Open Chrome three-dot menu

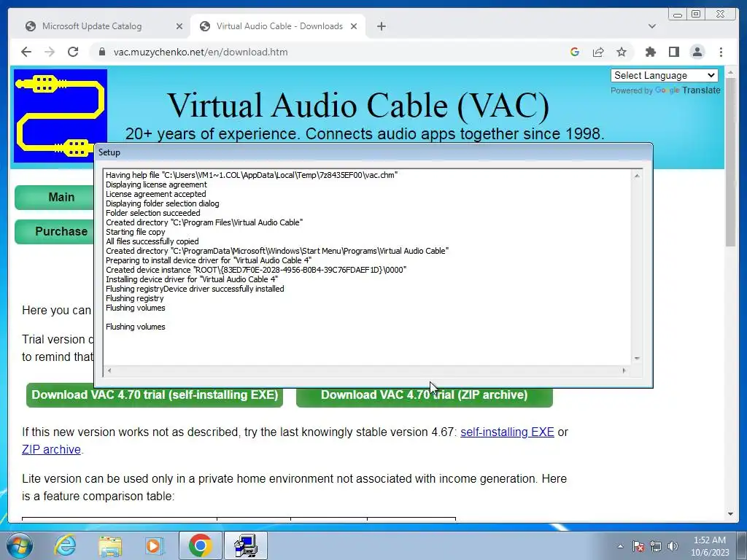click(721, 52)
